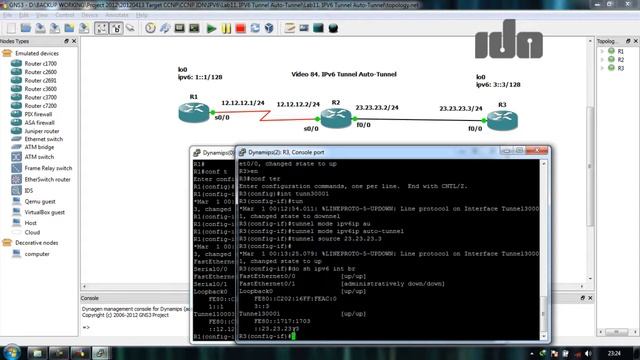Stop all devices with red stop button

pos(240,28)
